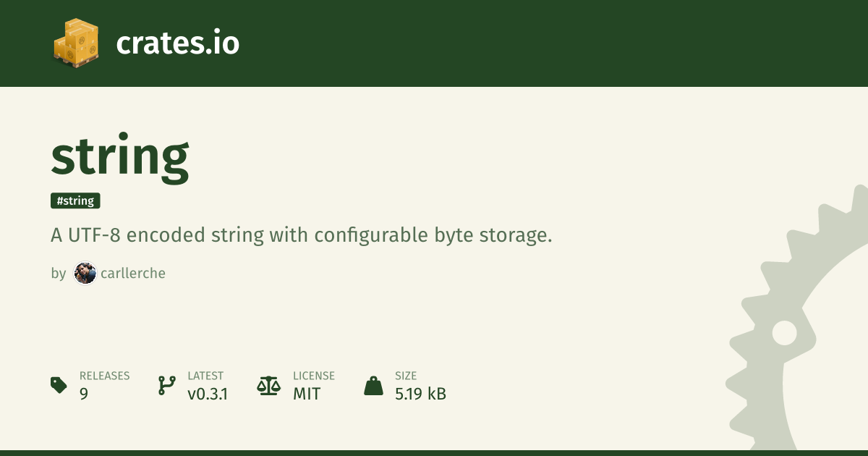Click carllerche's avatar picture

pyautogui.click(x=85, y=274)
